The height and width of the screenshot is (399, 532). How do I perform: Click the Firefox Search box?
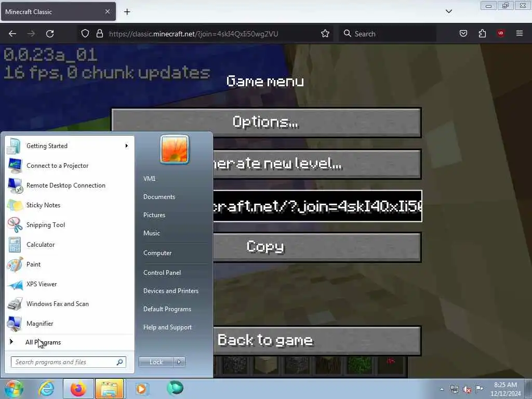(x=387, y=34)
